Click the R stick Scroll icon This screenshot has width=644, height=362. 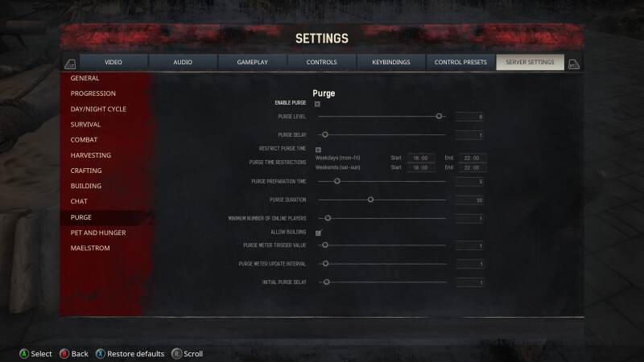pyautogui.click(x=176, y=354)
